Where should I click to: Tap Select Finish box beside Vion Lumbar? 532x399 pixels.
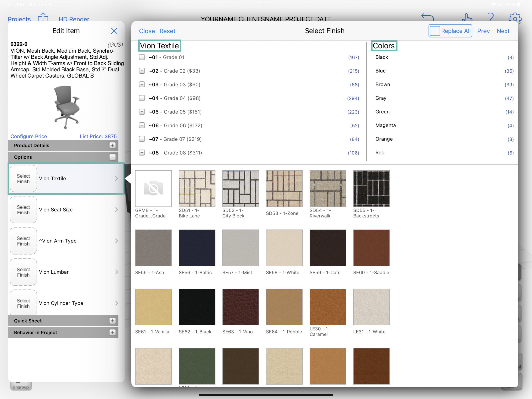pos(23,272)
